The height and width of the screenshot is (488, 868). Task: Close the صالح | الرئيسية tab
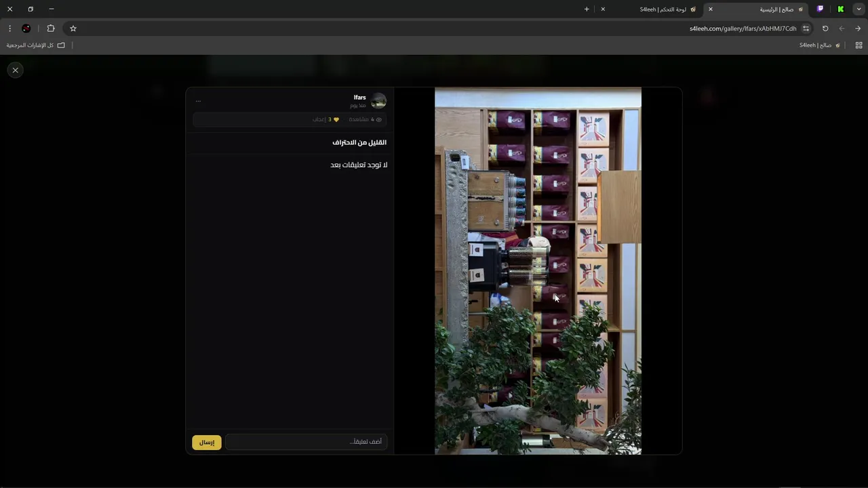pyautogui.click(x=711, y=9)
